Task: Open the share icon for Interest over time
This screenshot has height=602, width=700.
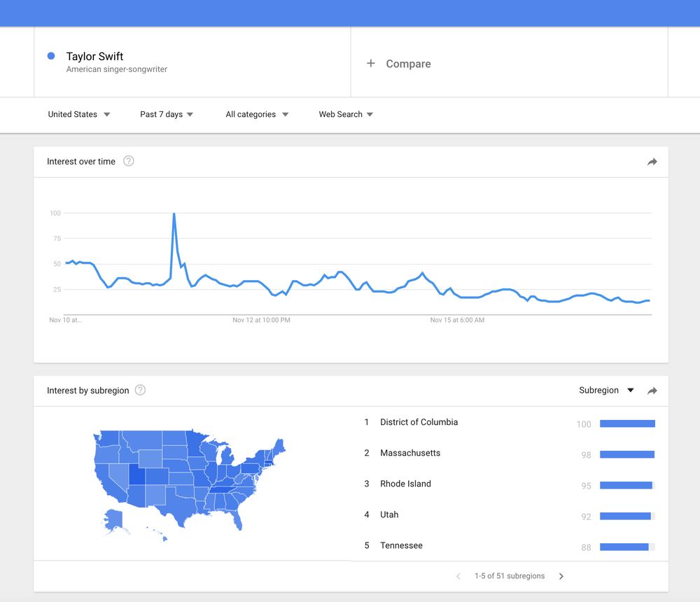Action: [652, 162]
